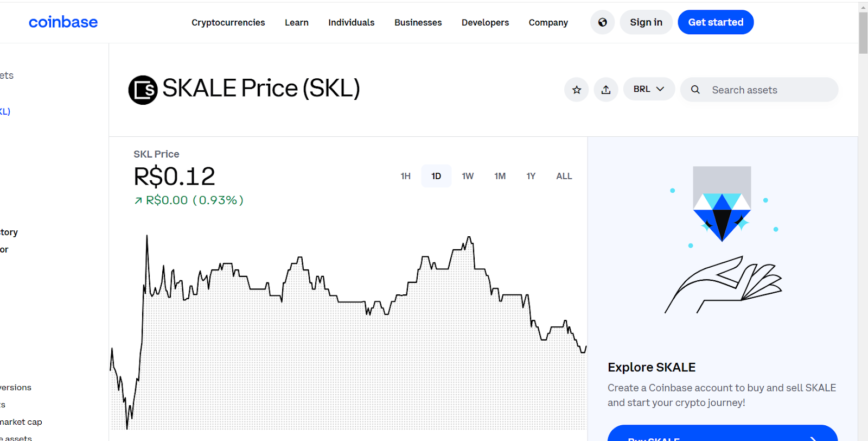Image resolution: width=868 pixels, height=441 pixels.
Task: Open the Individuals menu
Action: click(351, 22)
